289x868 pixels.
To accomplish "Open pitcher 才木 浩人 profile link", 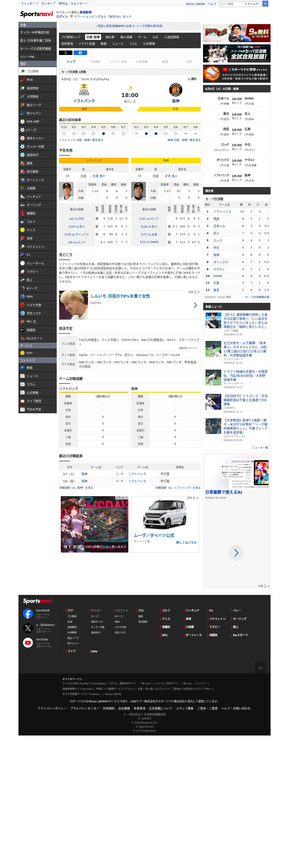I will 171,176.
